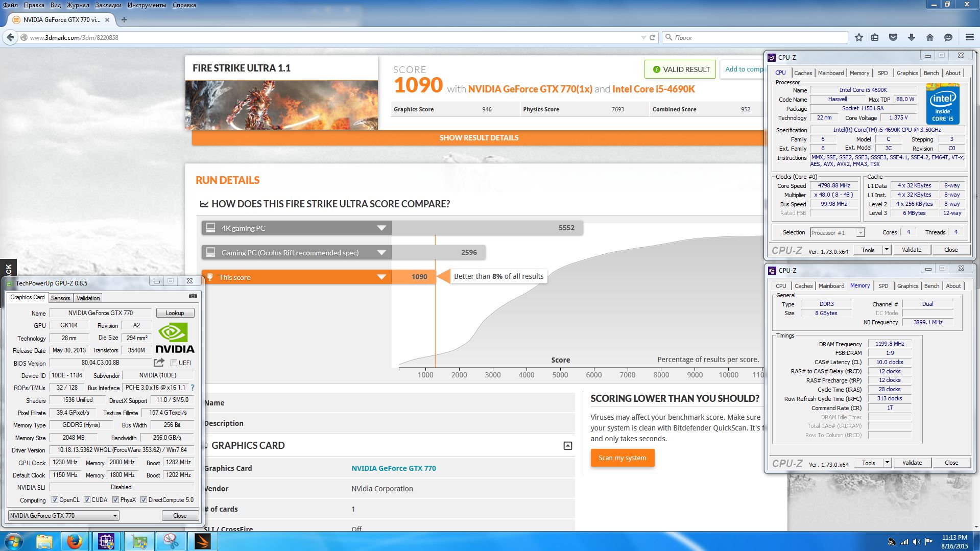The height and width of the screenshot is (551, 980).
Task: Click the chat smiley icon in the toolbar
Action: (x=948, y=37)
